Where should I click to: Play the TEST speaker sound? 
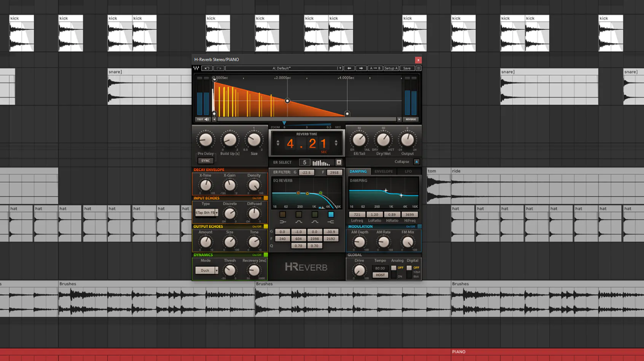pos(203,119)
